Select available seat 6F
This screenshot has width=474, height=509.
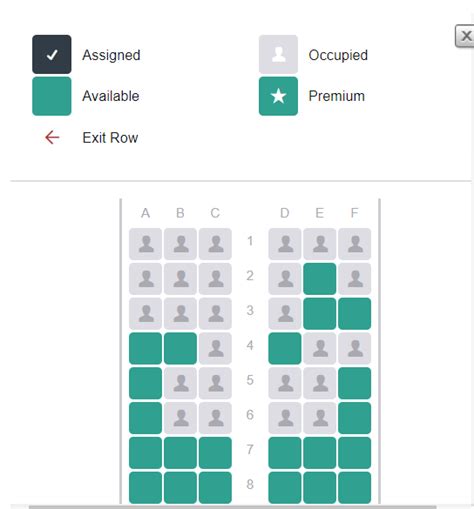point(354,418)
